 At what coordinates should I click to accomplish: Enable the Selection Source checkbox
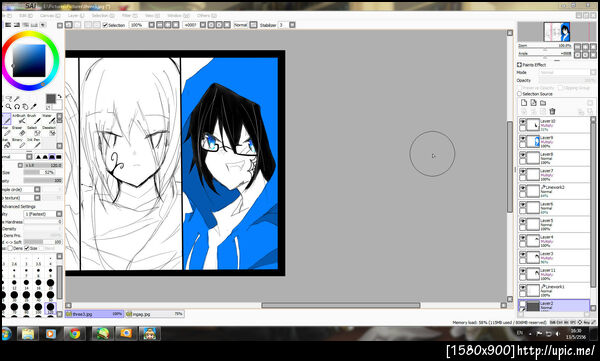[x=520, y=93]
